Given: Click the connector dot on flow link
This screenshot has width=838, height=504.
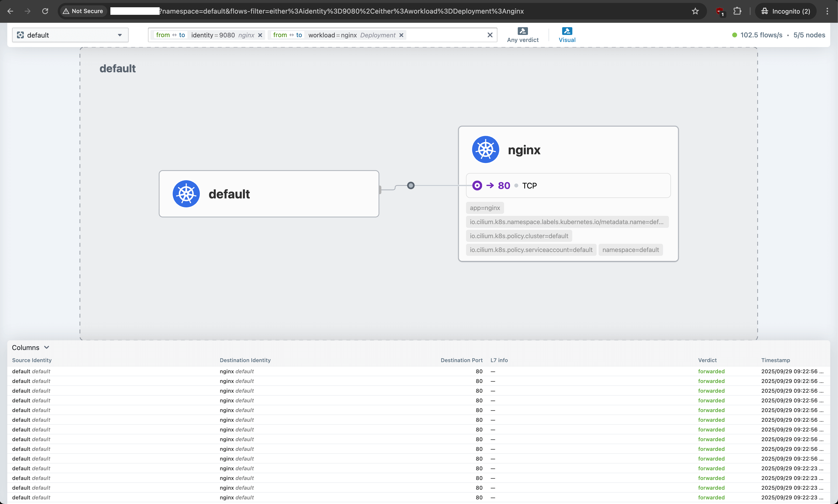Looking at the screenshot, I should click(411, 186).
